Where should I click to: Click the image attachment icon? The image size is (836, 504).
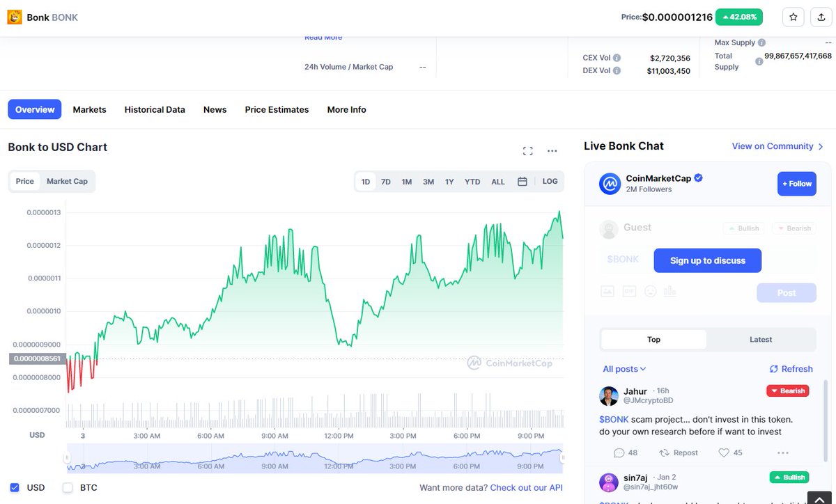(607, 292)
